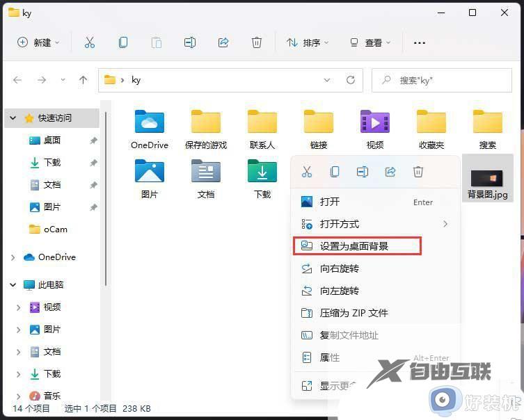Go up one folder level
Screen dimensions: 524x420
click(84, 80)
